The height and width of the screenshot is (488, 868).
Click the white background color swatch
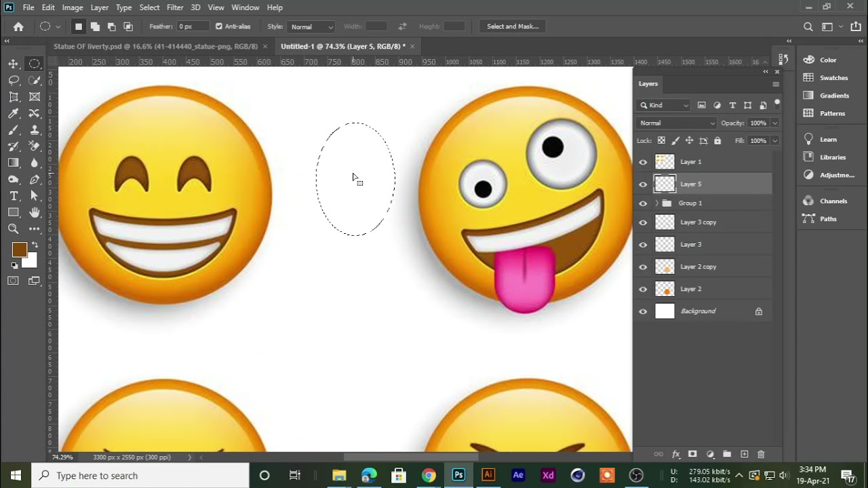(31, 262)
